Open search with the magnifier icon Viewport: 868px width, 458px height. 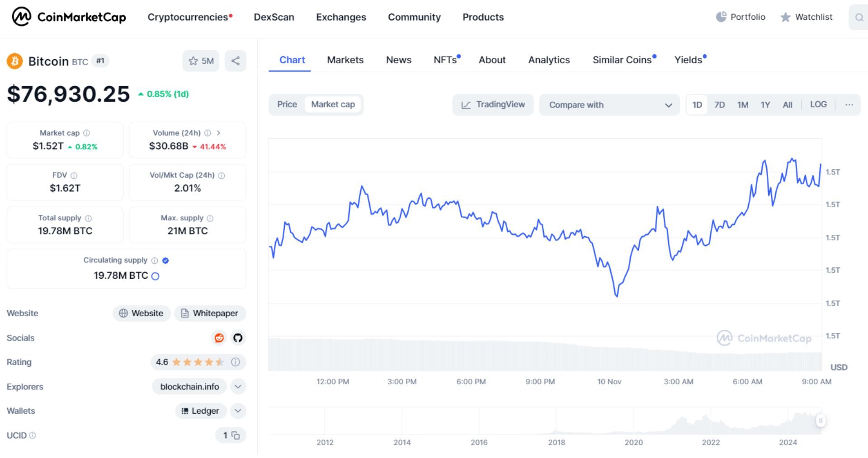[859, 17]
